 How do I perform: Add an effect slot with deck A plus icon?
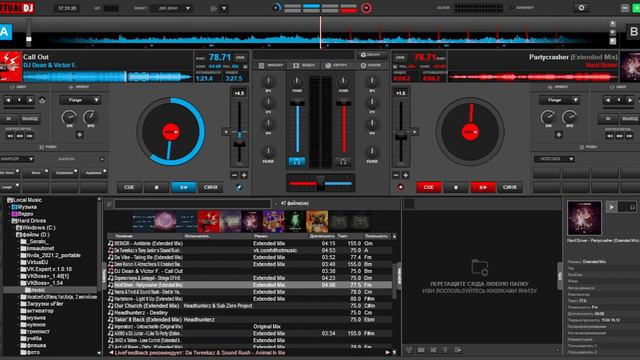click(x=80, y=135)
